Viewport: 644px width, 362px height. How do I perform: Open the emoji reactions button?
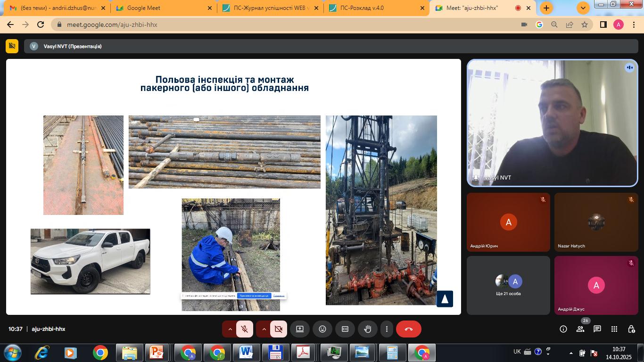pos(322,329)
